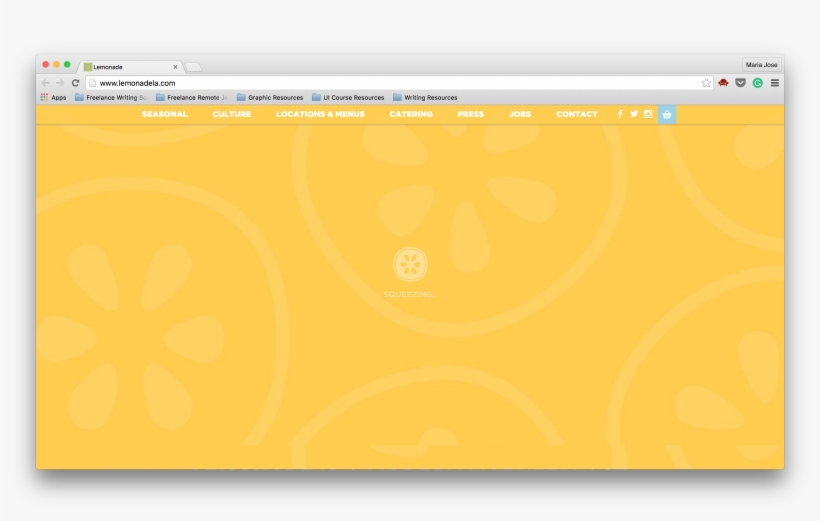Open the blue shopping basket icon
The width and height of the screenshot is (820, 521).
pos(667,115)
